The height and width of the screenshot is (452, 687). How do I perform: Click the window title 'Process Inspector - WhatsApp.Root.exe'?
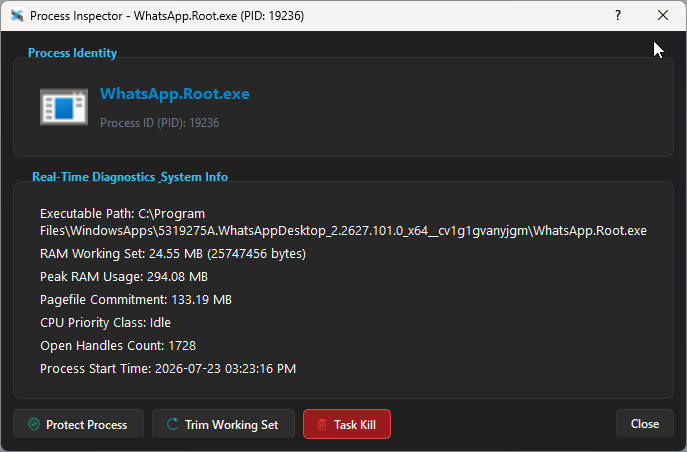(167, 16)
